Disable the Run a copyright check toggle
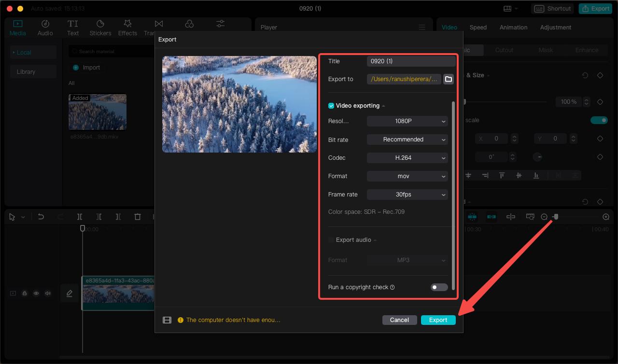This screenshot has width=618, height=364. pyautogui.click(x=439, y=287)
